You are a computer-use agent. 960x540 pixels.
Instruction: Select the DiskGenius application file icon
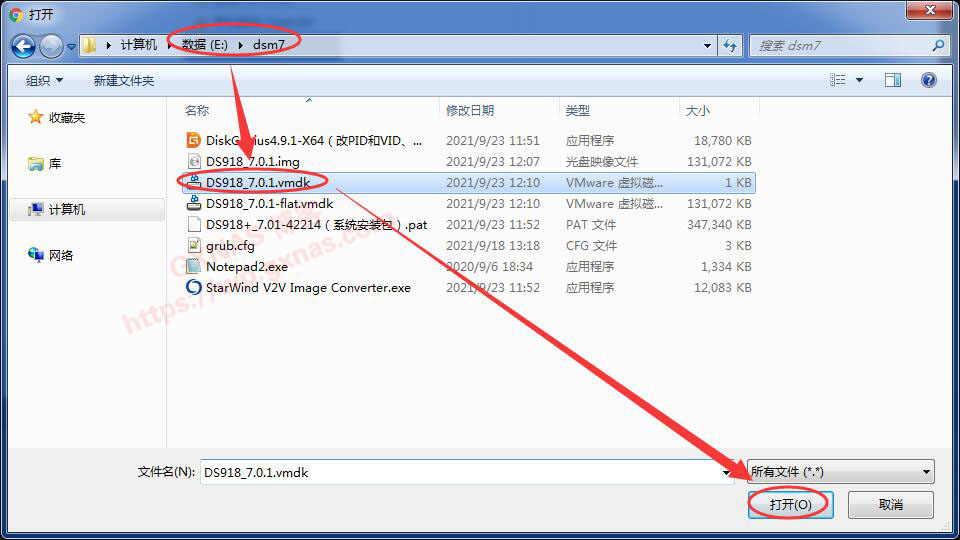pyautogui.click(x=194, y=141)
